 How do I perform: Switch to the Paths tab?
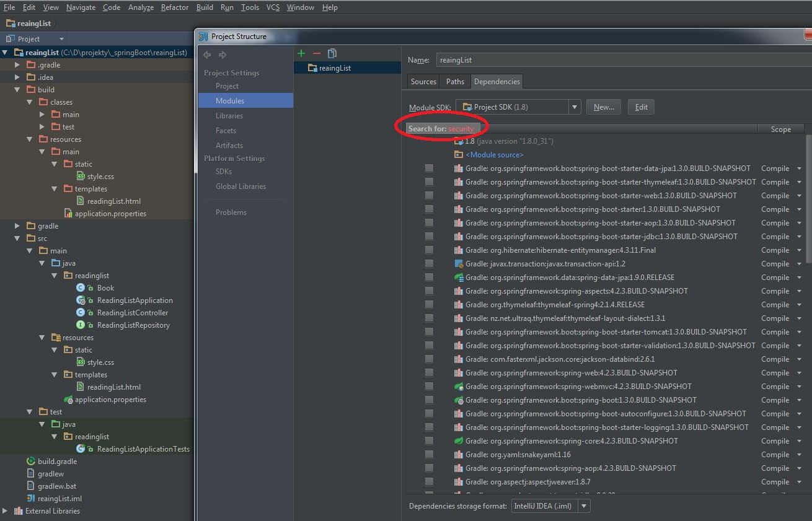pos(455,82)
